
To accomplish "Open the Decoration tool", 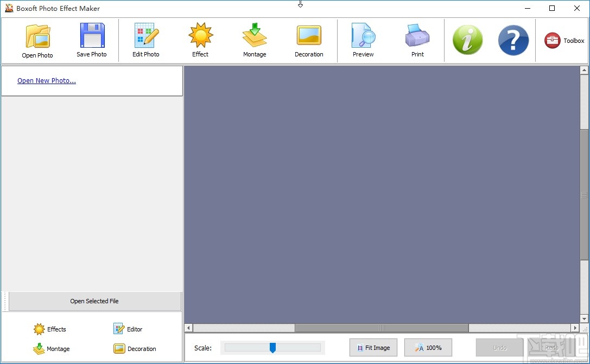I will [x=309, y=39].
